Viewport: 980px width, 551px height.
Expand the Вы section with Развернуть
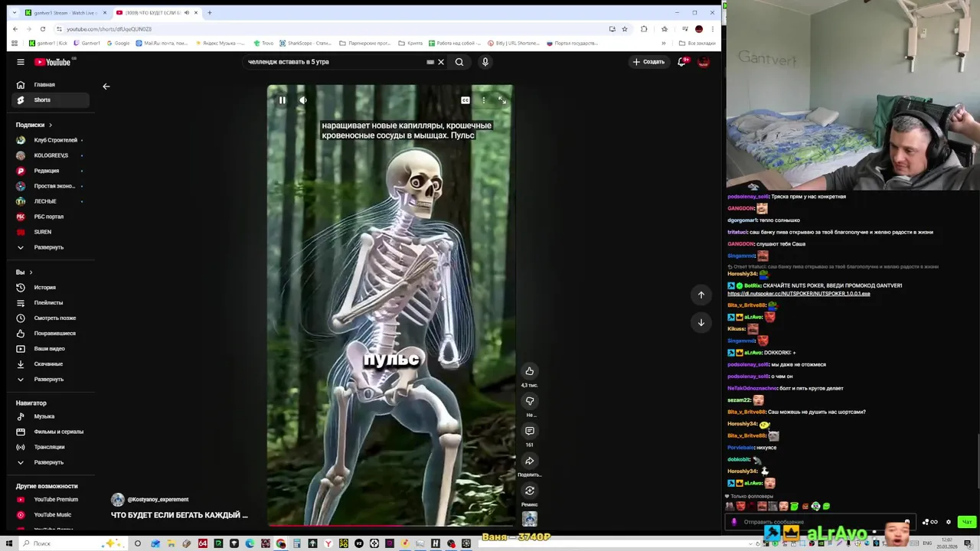click(50, 380)
